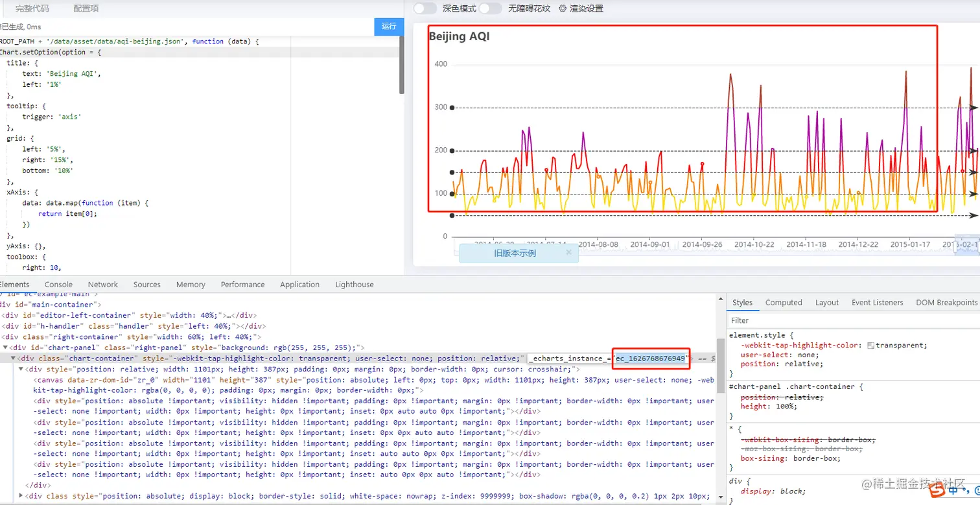This screenshot has width=980, height=505.
Task: Open the Memory tab in DevTools
Action: pyautogui.click(x=191, y=285)
